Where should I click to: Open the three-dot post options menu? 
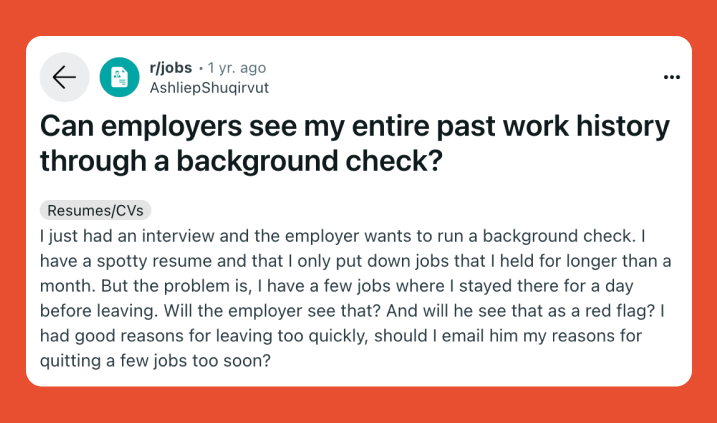coord(671,77)
